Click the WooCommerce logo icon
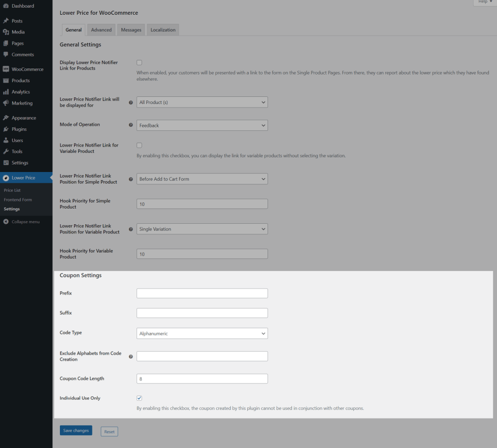 [x=6, y=69]
